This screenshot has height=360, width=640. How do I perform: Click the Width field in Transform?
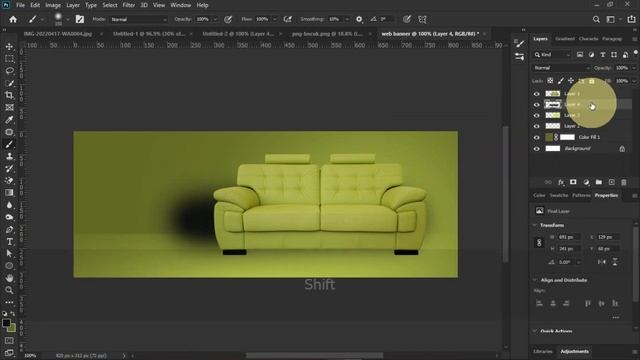tap(568, 237)
